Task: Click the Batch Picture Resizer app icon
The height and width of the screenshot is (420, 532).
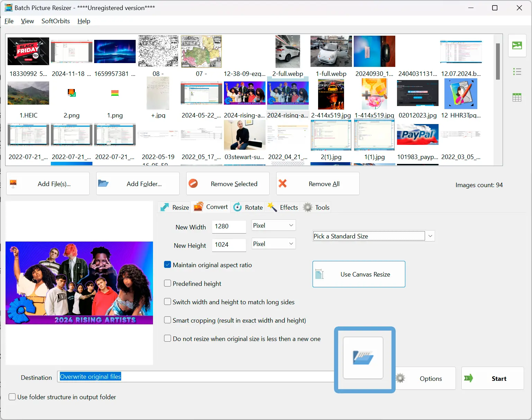Action: (x=8, y=8)
